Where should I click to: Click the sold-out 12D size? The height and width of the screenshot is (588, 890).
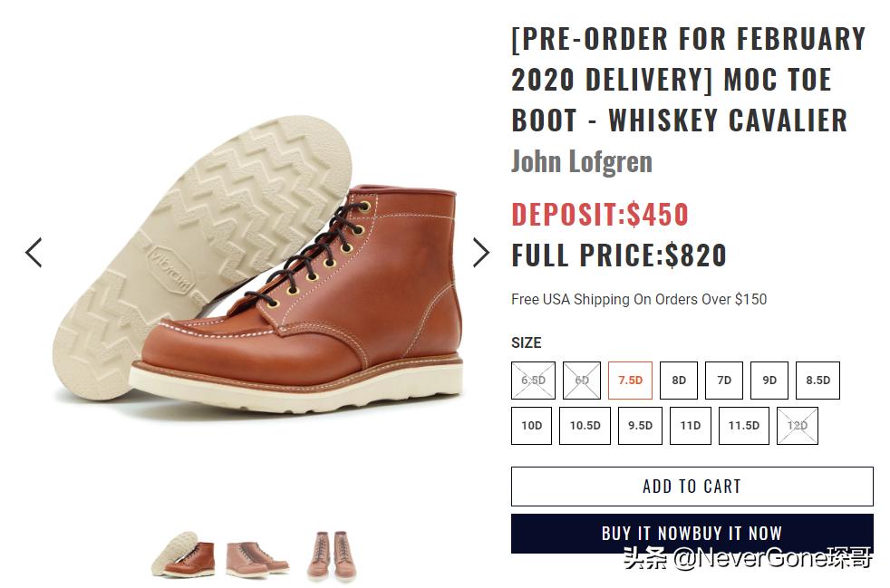798,426
